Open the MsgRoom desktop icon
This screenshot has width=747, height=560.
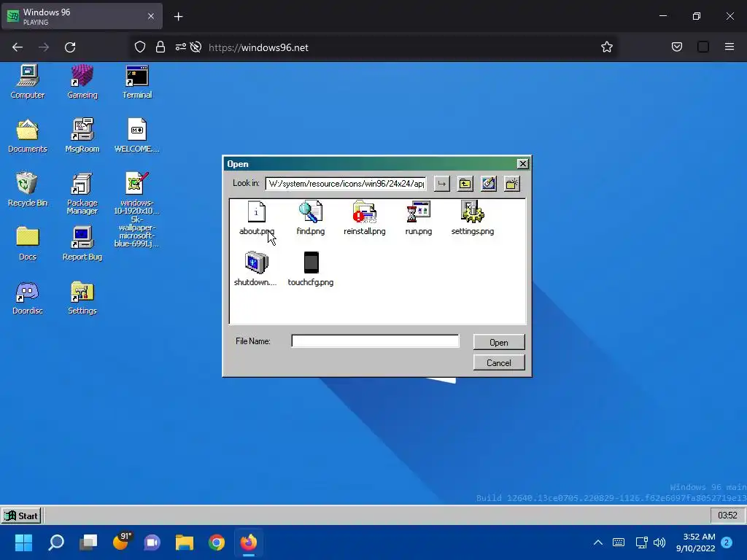click(82, 136)
